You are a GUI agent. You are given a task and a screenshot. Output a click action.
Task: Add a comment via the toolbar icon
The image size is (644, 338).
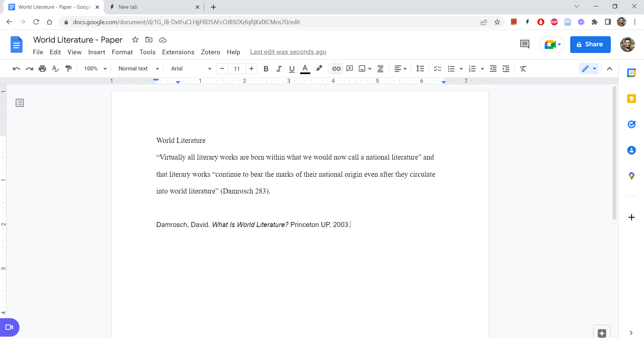(350, 68)
